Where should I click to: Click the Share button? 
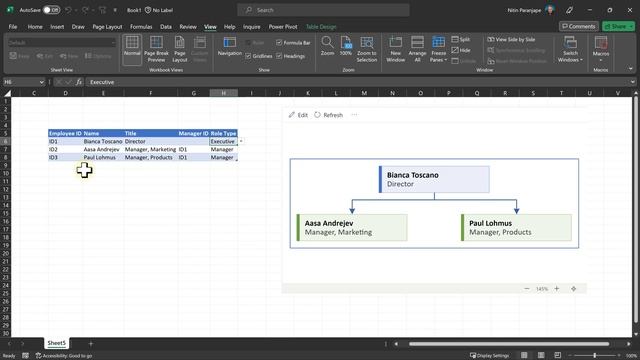pos(618,26)
